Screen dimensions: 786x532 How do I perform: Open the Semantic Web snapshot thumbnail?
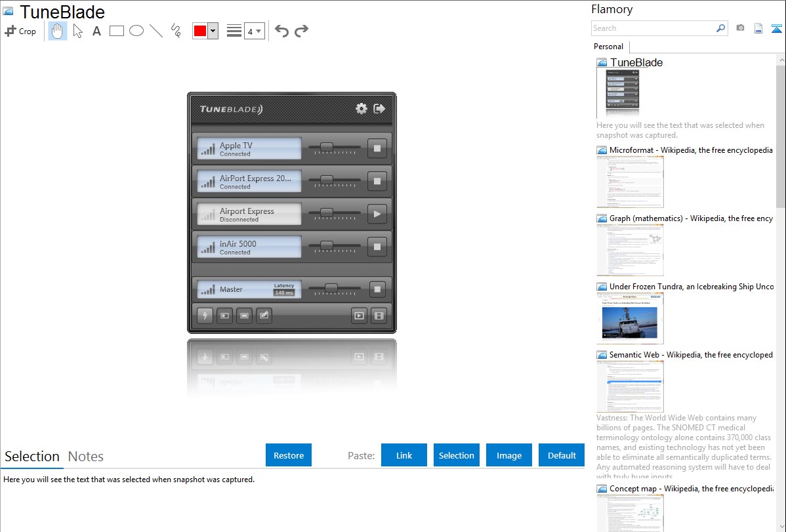pyautogui.click(x=630, y=386)
